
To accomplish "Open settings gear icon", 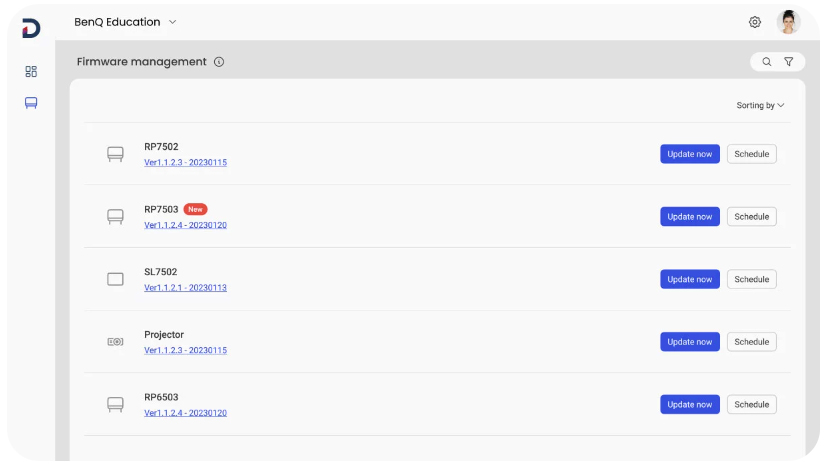I will [755, 22].
